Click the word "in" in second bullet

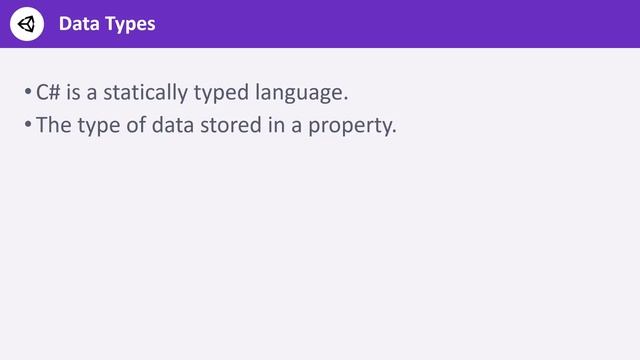(276, 125)
